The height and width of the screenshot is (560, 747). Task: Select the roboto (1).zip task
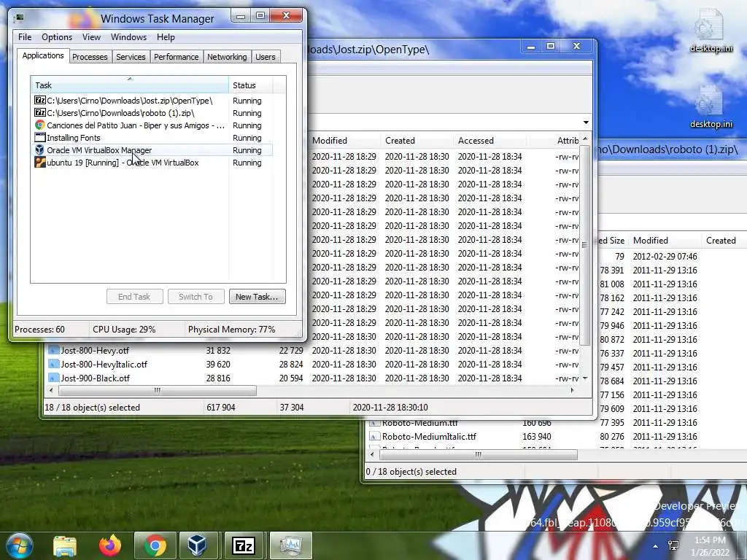152,113
